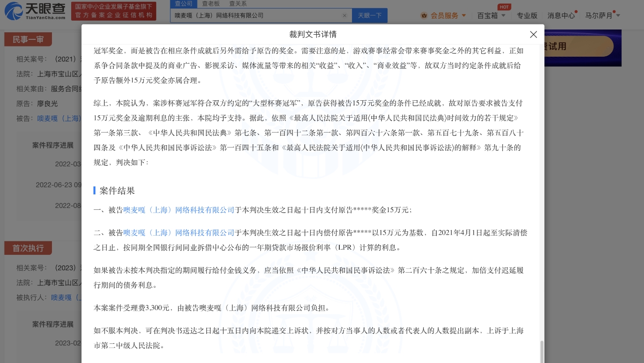
Task: Click the red notification dot on 消息中心
Action: tap(576, 11)
